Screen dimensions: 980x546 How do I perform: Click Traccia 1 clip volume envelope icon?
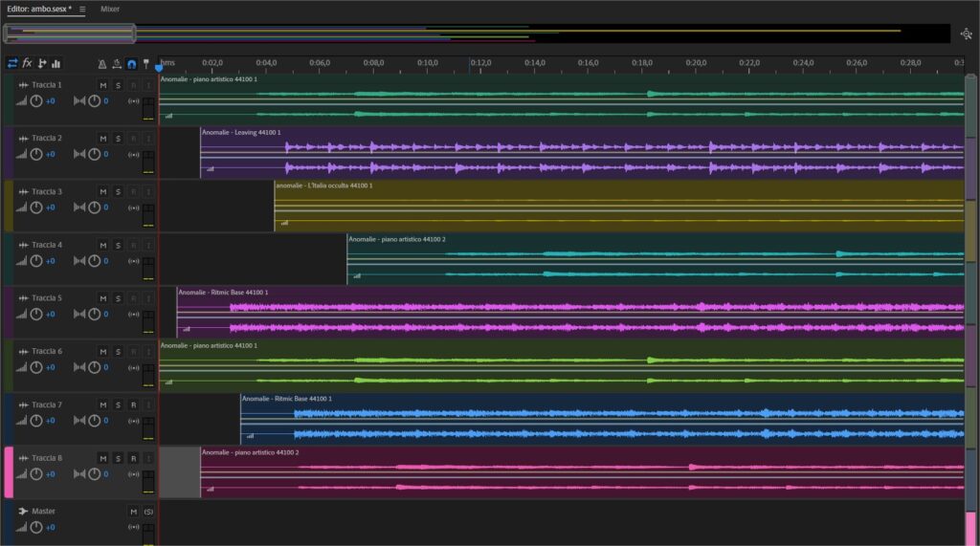(x=168, y=117)
